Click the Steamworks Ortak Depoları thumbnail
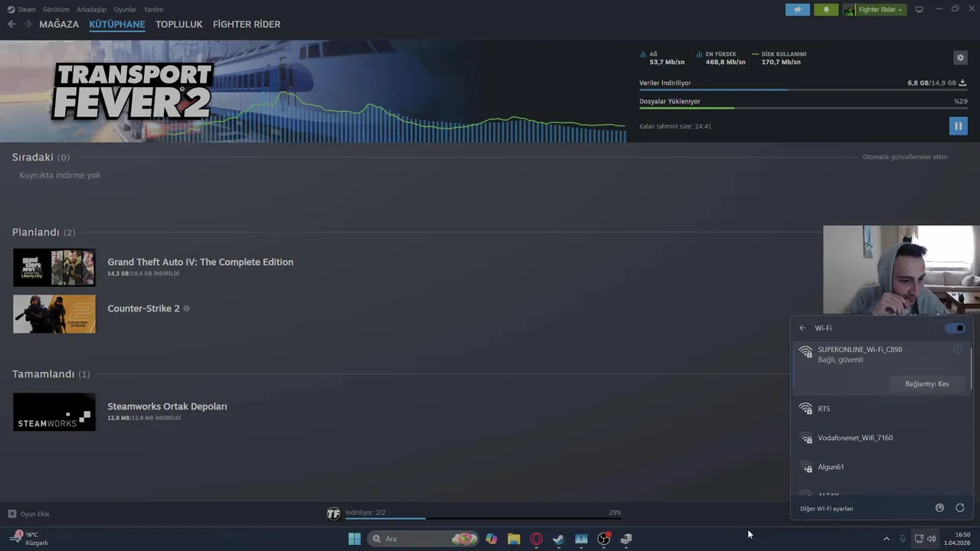The image size is (980, 551). click(x=54, y=412)
